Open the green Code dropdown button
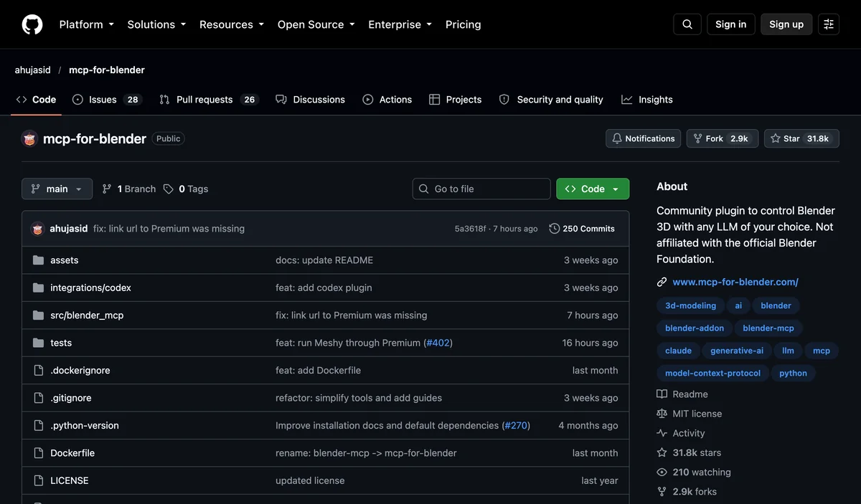 593,189
